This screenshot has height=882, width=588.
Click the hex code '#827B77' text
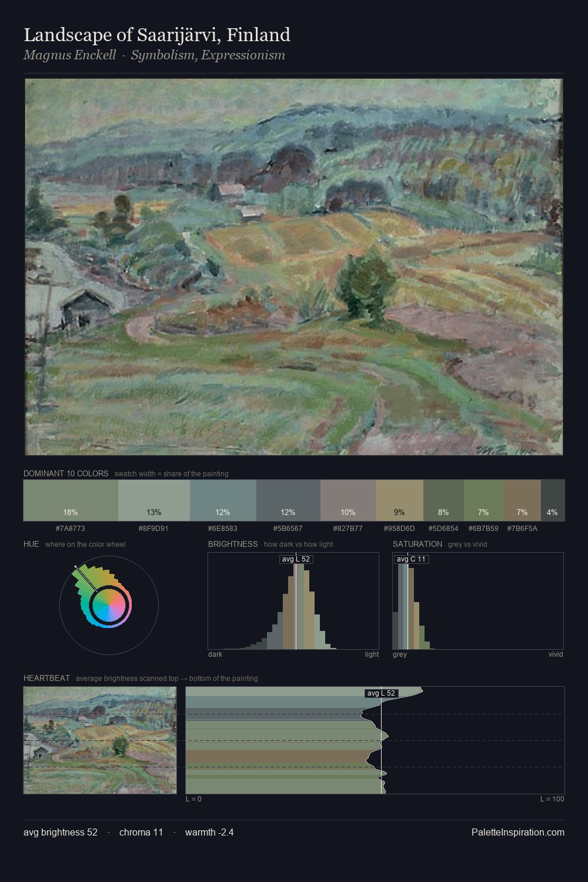tap(348, 528)
